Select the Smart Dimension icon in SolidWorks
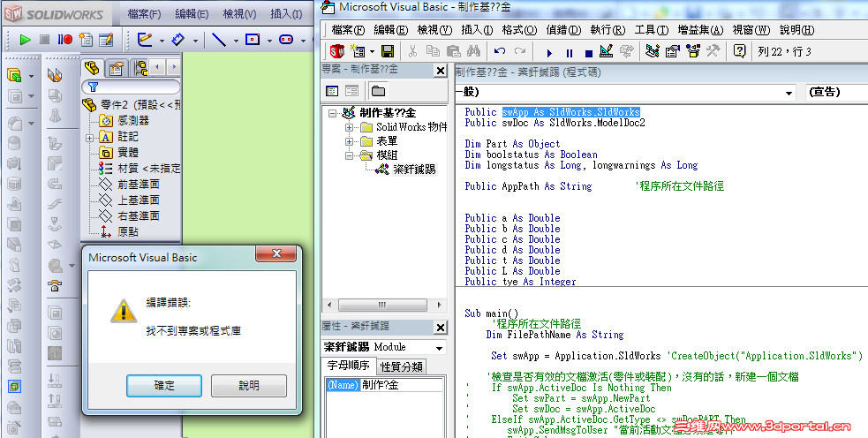This screenshot has height=438, width=868. click(x=178, y=40)
